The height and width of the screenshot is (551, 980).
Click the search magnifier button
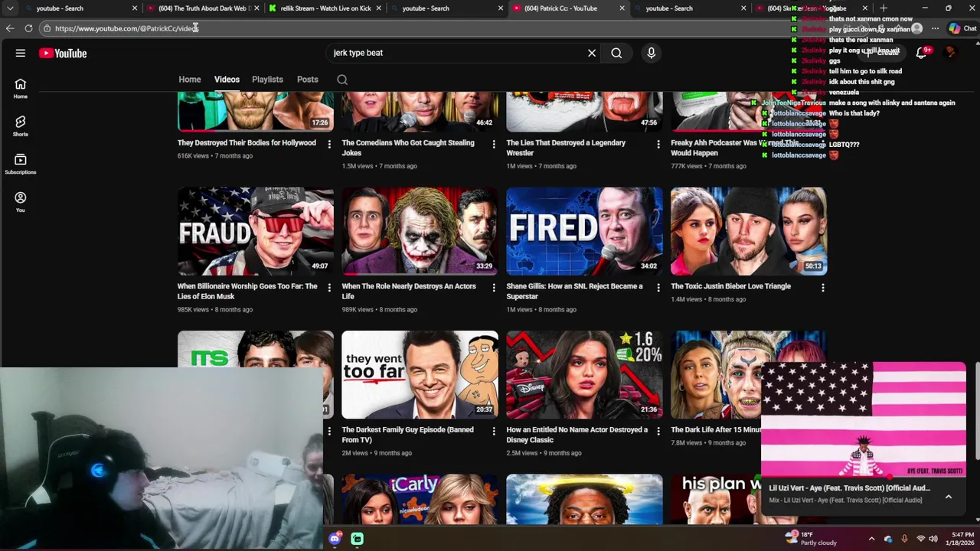(x=616, y=53)
